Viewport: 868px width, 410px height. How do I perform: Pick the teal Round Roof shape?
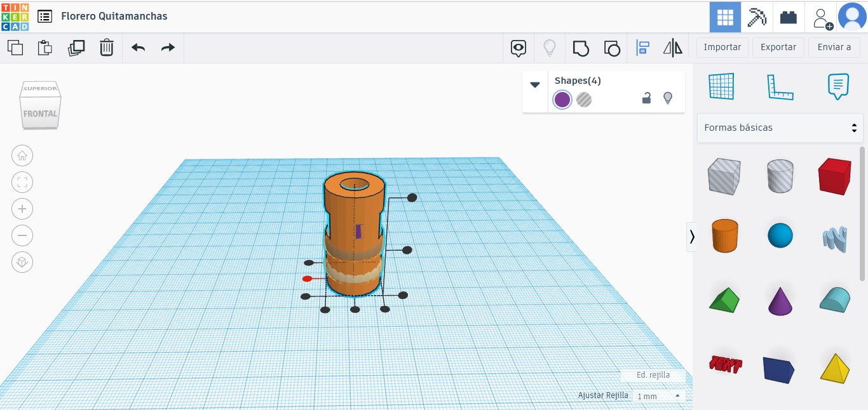click(834, 299)
